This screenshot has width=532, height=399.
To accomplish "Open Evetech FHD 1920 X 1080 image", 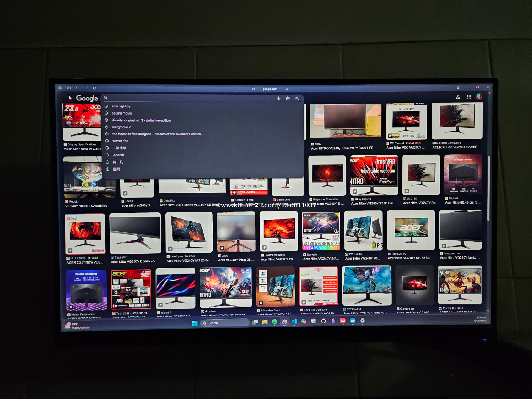I will coord(321,231).
